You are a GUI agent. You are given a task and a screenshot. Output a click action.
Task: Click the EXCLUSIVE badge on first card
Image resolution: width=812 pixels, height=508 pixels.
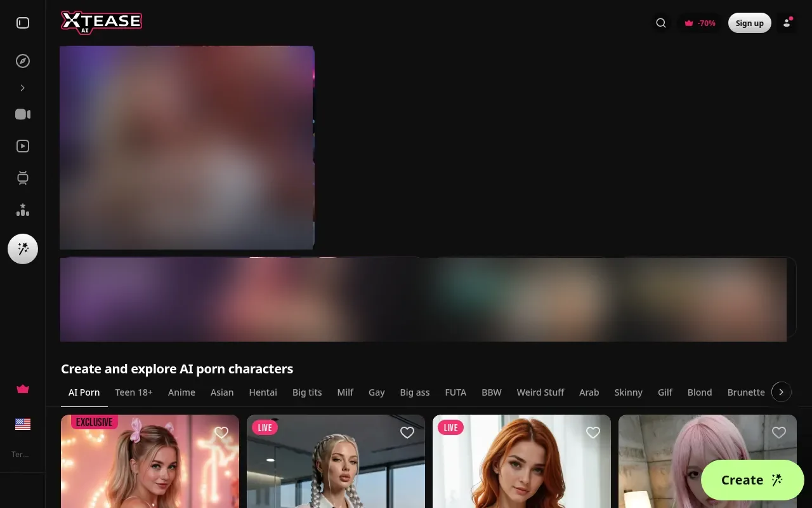point(95,422)
